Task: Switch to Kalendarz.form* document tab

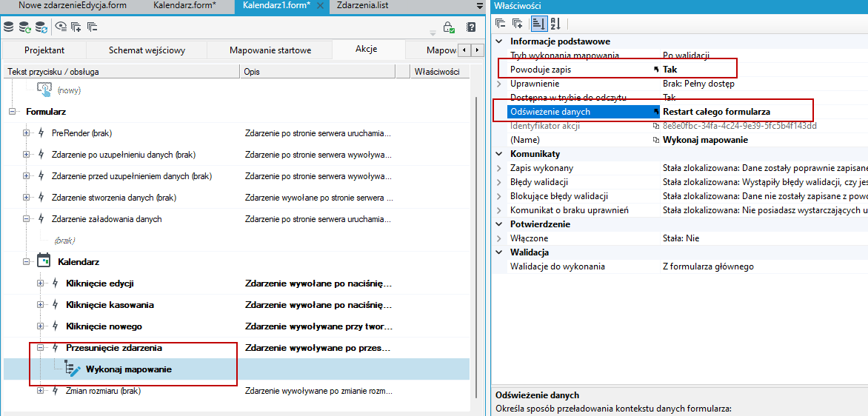Action: click(x=183, y=5)
